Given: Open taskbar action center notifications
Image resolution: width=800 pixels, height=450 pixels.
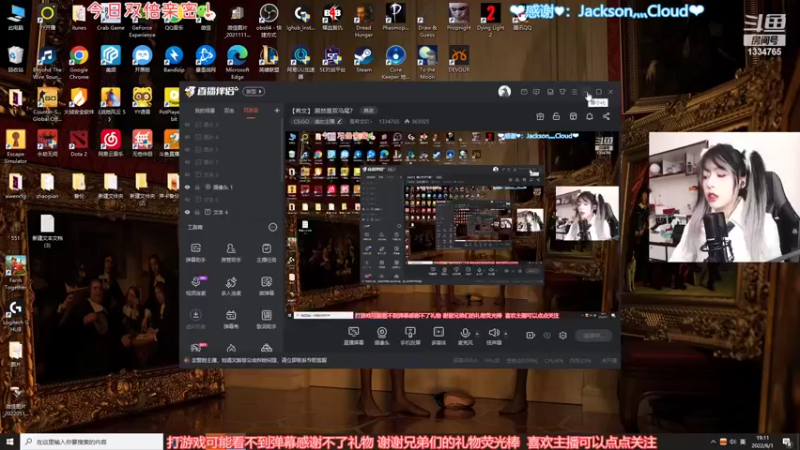Looking at the screenshot, I should point(788,442).
